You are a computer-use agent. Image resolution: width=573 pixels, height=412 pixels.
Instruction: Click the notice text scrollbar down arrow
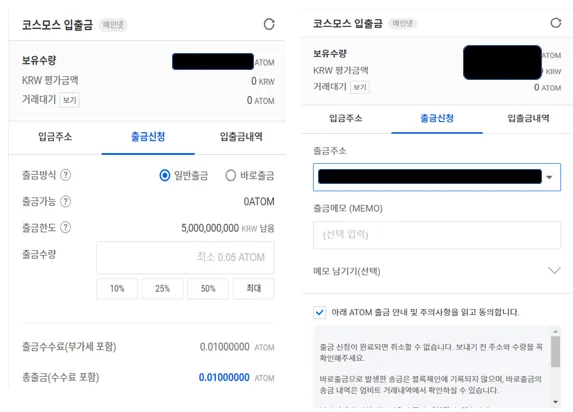click(555, 402)
